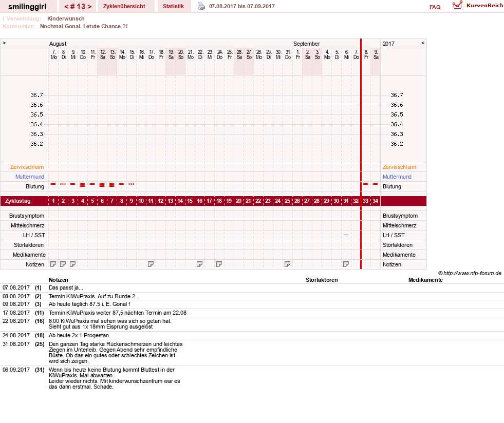Click the 22.08.2017 note about 18mm Eisprung
The height and width of the screenshot is (423, 504).
110,324
